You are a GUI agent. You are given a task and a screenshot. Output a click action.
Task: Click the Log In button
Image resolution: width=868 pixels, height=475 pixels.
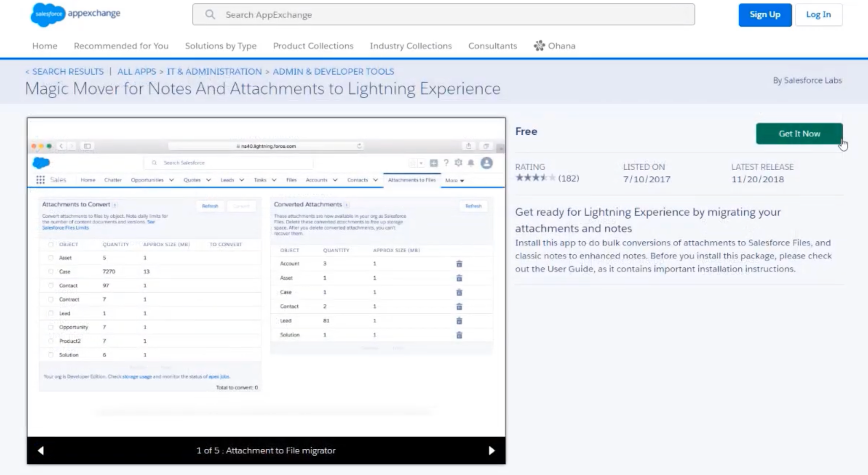[x=819, y=15]
